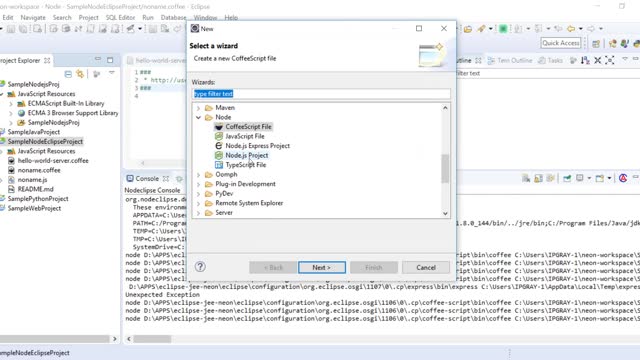Viewport: 640px width, 360px height.
Task: Select noname.js file
Action: 32,180
